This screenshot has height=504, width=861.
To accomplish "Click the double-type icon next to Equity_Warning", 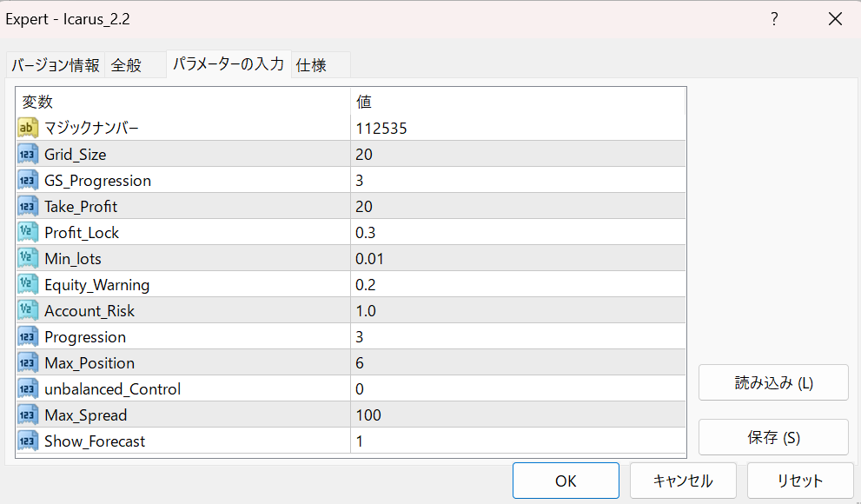I will click(x=28, y=284).
